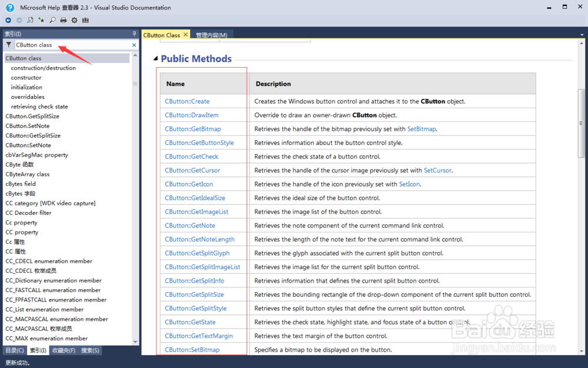Select CButton::SetNote index entry

(x=28, y=145)
